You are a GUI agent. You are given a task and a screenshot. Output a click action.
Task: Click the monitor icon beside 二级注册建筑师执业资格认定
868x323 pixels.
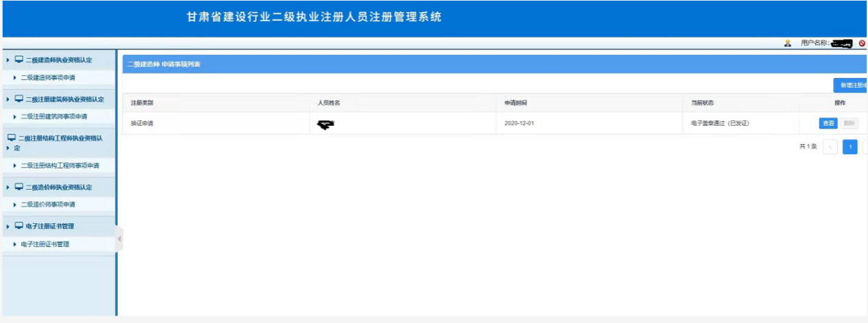[18, 99]
